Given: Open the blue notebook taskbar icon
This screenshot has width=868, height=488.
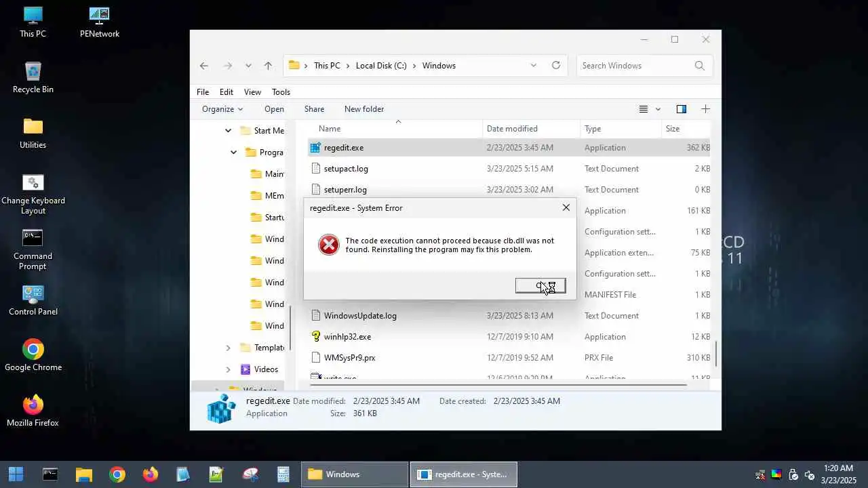Looking at the screenshot, I should click(183, 474).
